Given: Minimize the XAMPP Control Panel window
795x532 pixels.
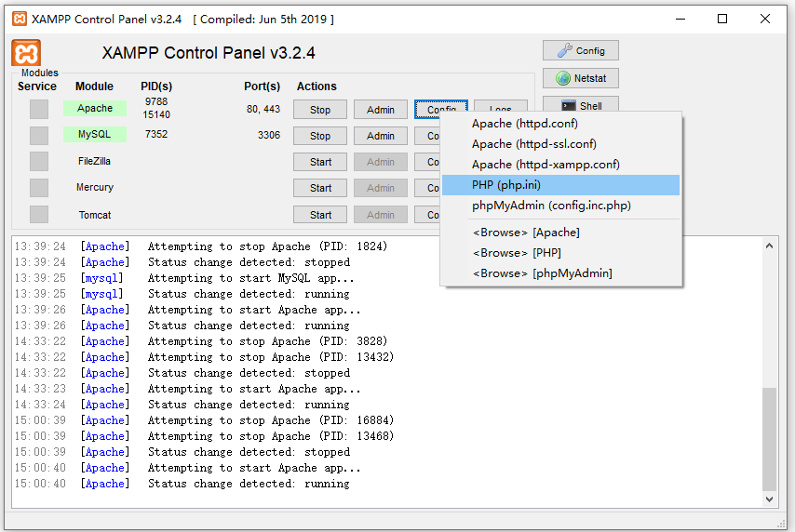Looking at the screenshot, I should coord(680,20).
